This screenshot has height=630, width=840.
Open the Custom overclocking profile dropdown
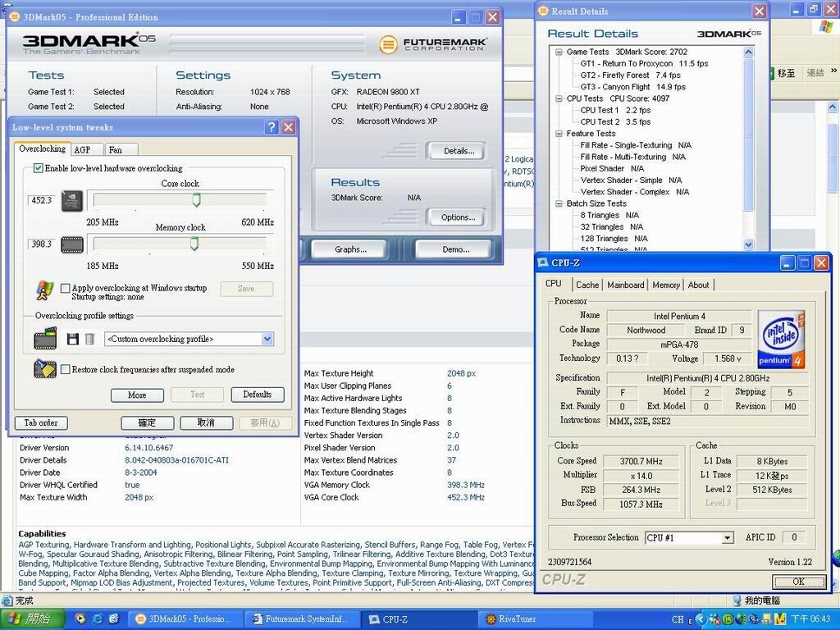click(267, 339)
